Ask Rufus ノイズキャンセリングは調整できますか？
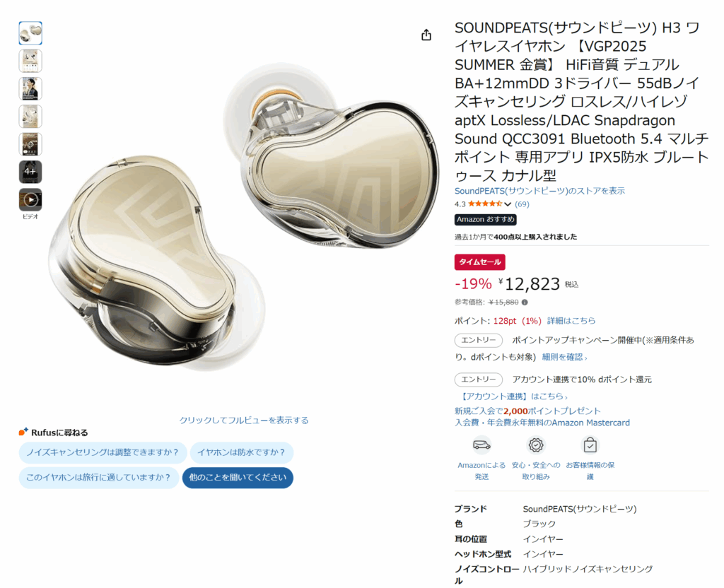Viewport: 724px width, 588px height. point(103,452)
